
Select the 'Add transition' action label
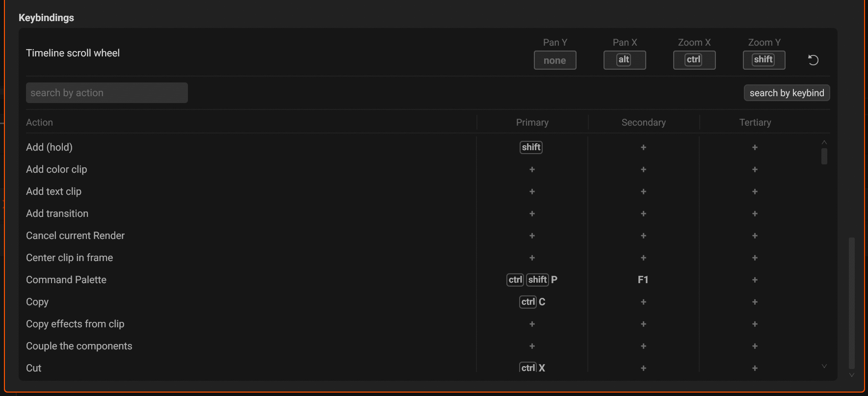(57, 213)
